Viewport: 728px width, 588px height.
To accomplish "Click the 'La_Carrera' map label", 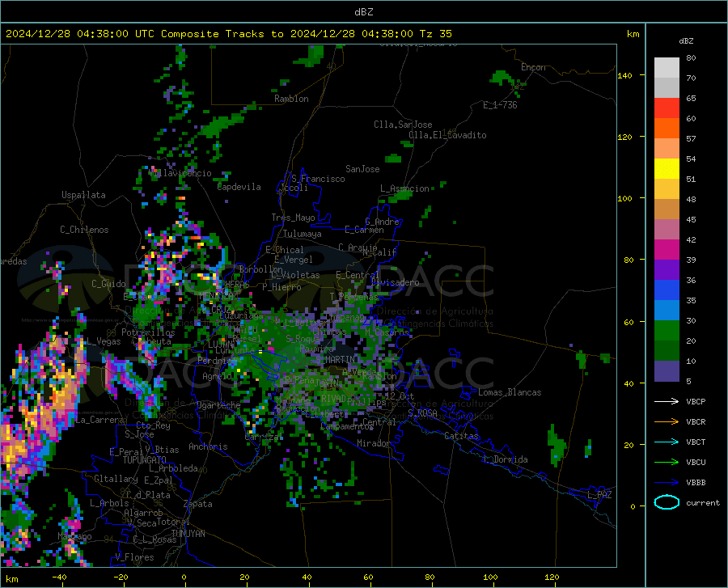I will coord(99,420).
